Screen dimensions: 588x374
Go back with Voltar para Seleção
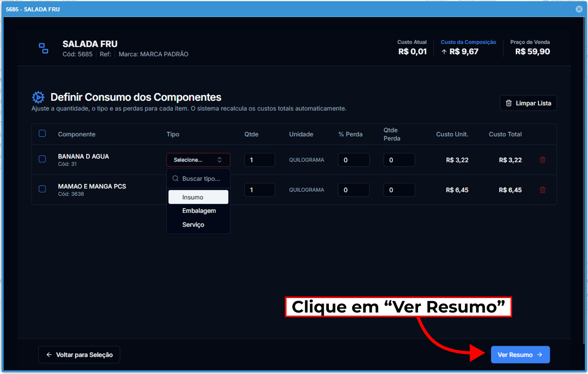(x=79, y=355)
